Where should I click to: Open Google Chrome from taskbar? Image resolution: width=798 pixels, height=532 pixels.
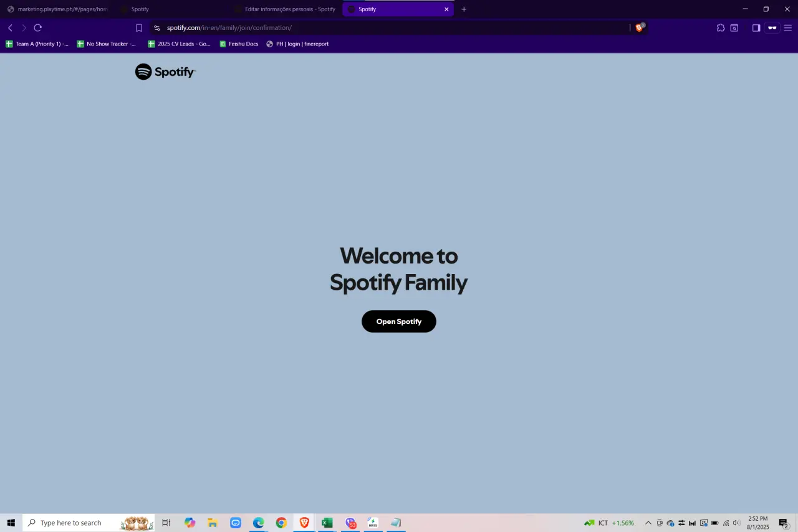tap(281, 523)
